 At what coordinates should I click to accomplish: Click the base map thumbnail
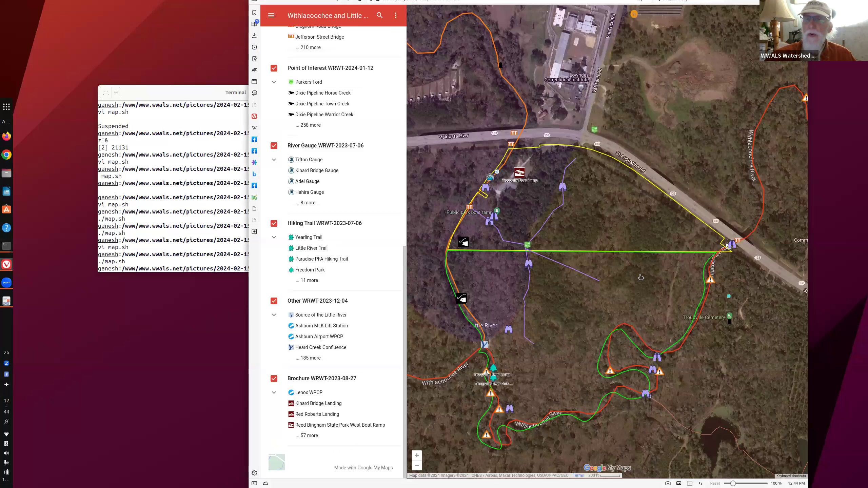point(277,462)
